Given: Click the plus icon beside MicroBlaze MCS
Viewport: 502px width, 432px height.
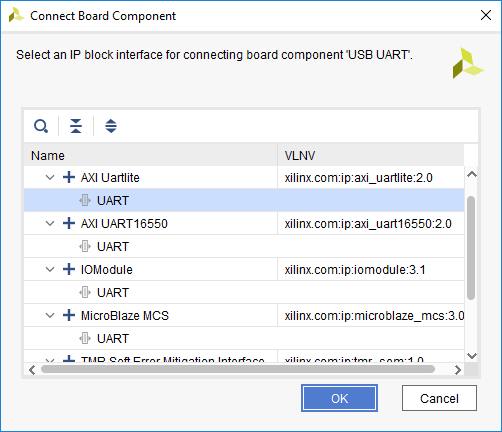Looking at the screenshot, I should [69, 315].
